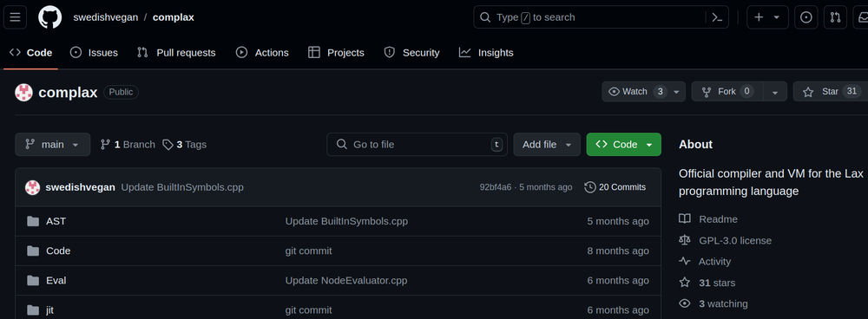Open the main branch selector
Viewport: 868px width, 319px height.
[53, 144]
